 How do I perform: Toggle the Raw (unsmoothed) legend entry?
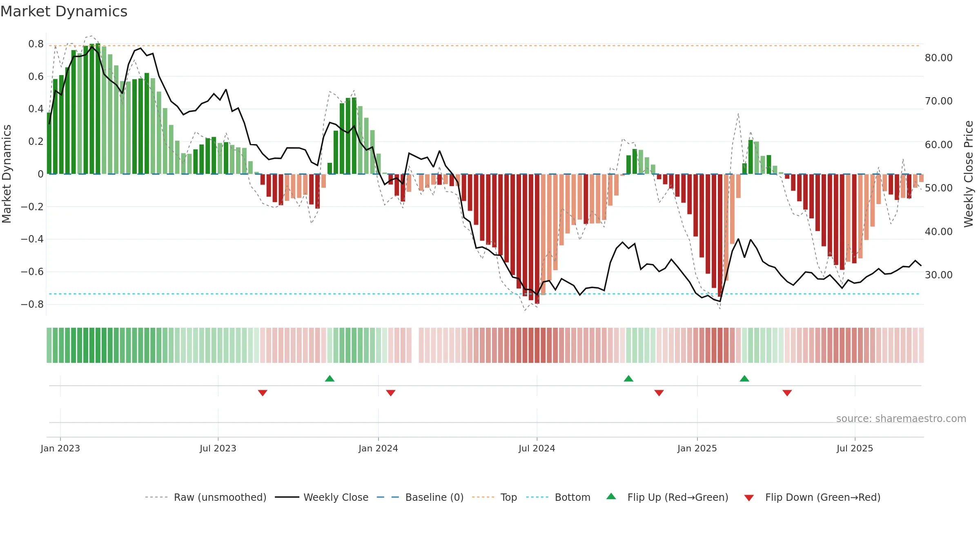click(206, 497)
